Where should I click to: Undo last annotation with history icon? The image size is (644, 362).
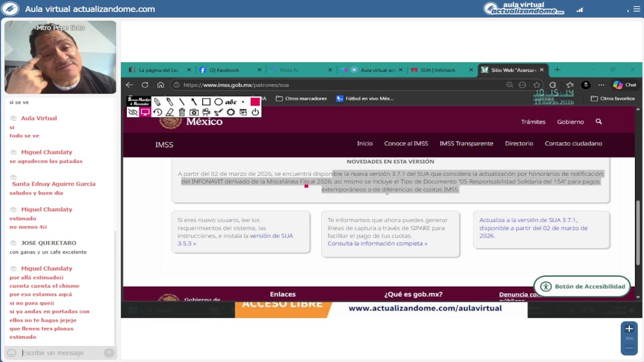(x=157, y=112)
